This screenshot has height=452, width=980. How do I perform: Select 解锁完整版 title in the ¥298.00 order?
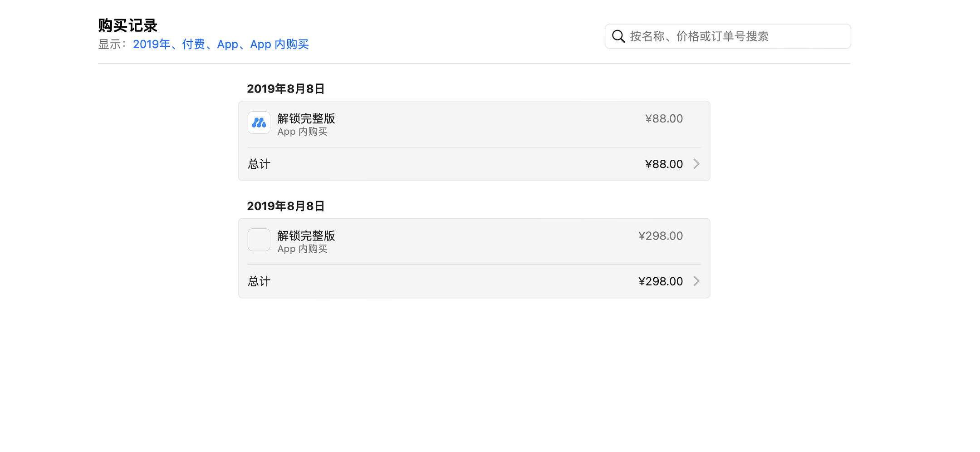pyautogui.click(x=306, y=236)
